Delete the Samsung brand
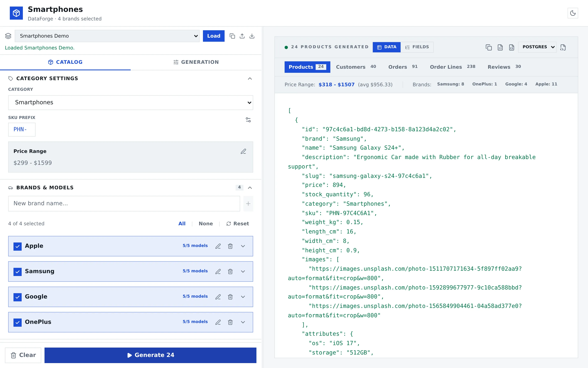 (x=230, y=271)
